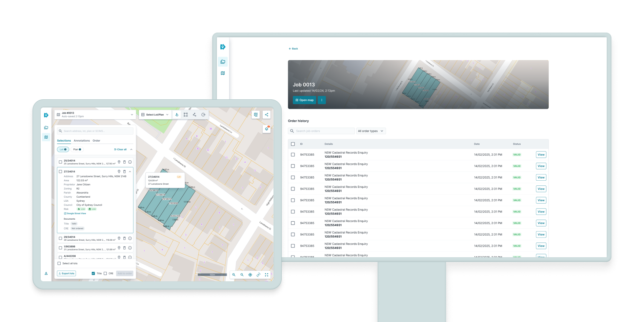Tick the checkbox for lot 27/34014

pos(60,172)
